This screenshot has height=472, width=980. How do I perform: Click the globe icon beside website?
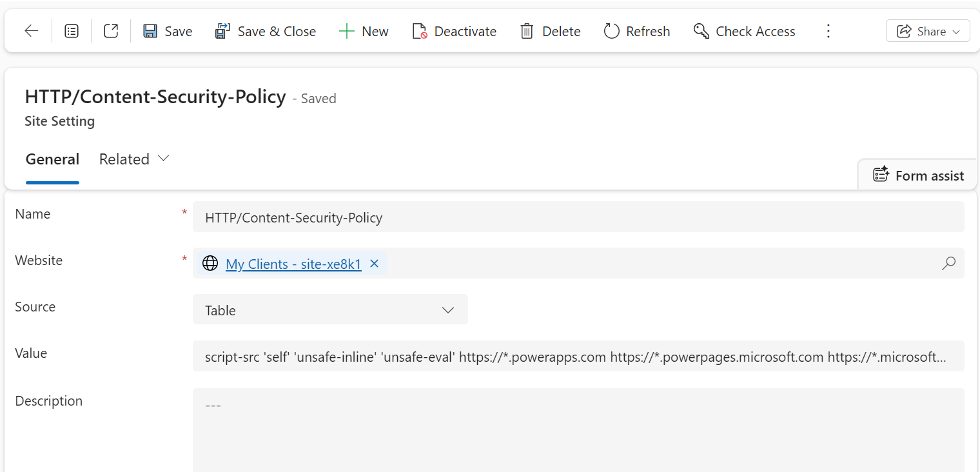[x=210, y=263]
